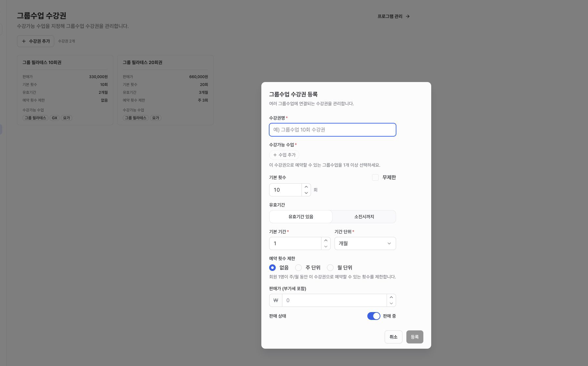Click the 판매가 amount field
The width and height of the screenshot is (588, 366).
[335, 300]
